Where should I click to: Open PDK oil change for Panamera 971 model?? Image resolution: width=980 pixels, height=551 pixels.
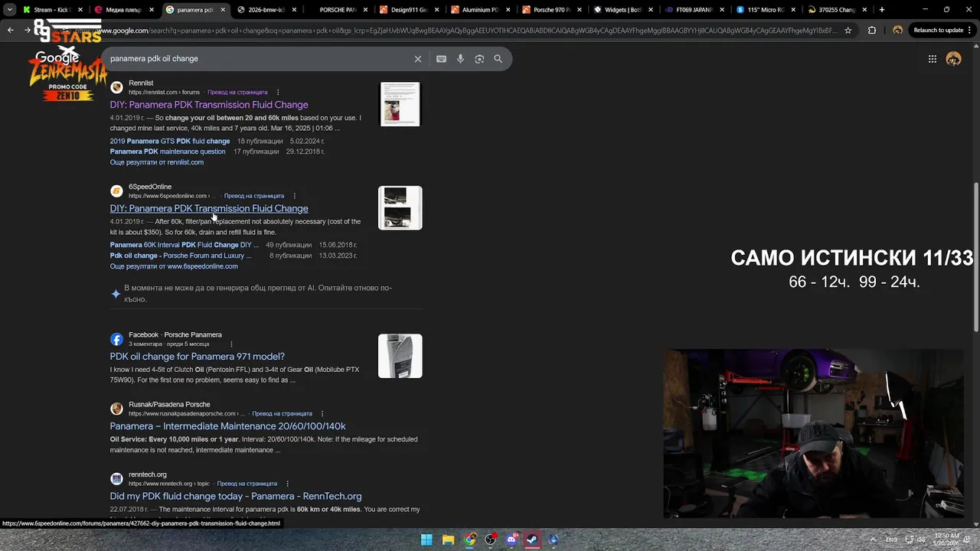pos(198,357)
